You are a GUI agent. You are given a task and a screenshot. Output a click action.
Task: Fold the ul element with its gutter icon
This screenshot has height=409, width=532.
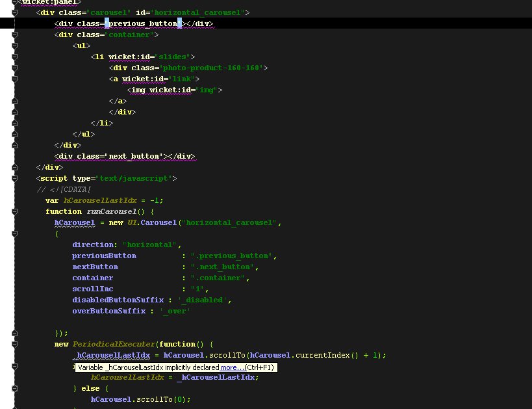[13, 46]
